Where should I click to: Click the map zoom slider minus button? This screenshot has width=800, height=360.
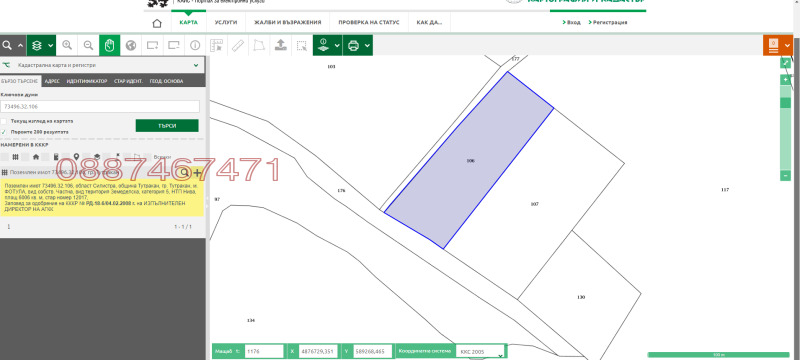(785, 175)
